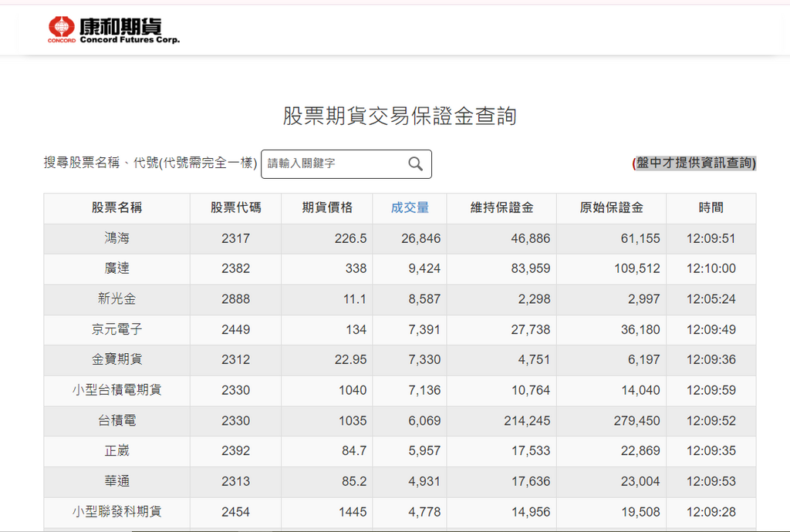Click volume value 26,846

pos(421,238)
